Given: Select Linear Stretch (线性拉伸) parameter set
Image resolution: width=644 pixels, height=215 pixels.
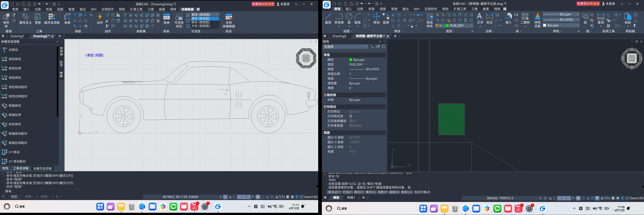Looking at the screenshot, I should coord(12,68).
